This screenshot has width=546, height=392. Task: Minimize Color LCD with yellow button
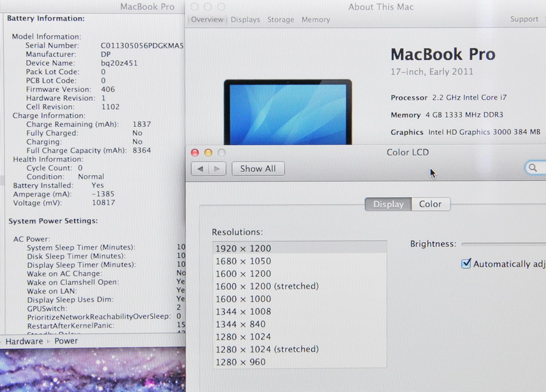pyautogui.click(x=208, y=153)
